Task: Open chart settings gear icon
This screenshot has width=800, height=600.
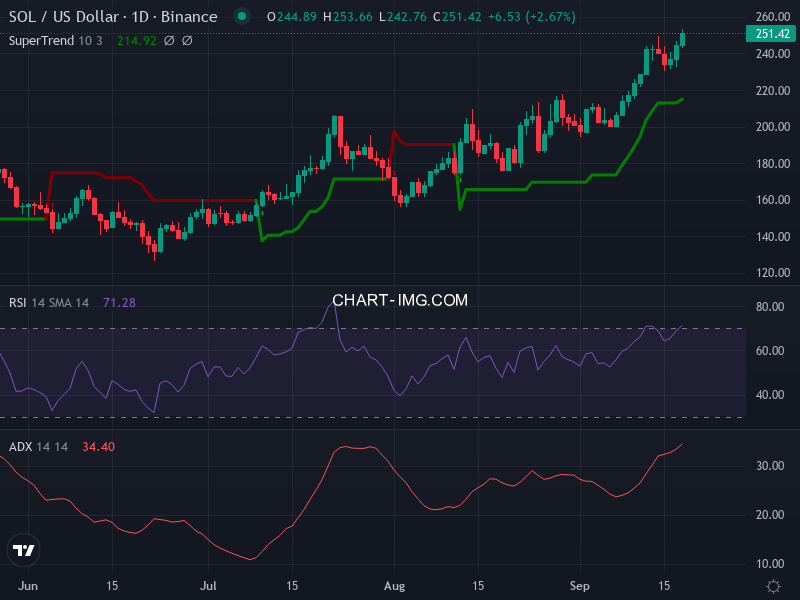Action: tap(773, 585)
